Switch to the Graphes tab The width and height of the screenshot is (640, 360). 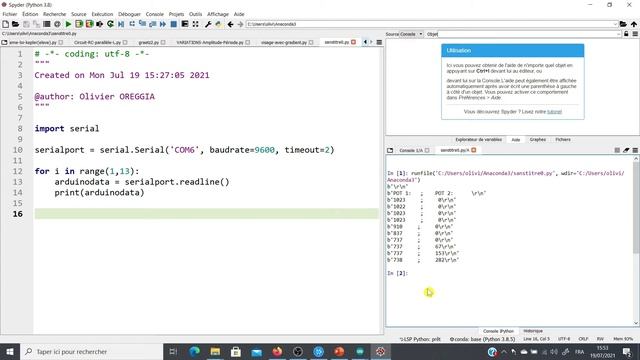click(x=538, y=140)
